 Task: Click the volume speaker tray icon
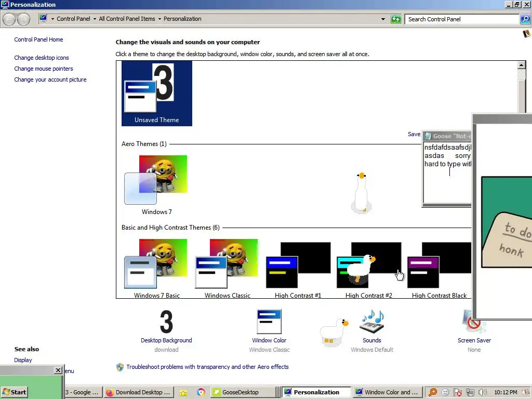482,393
